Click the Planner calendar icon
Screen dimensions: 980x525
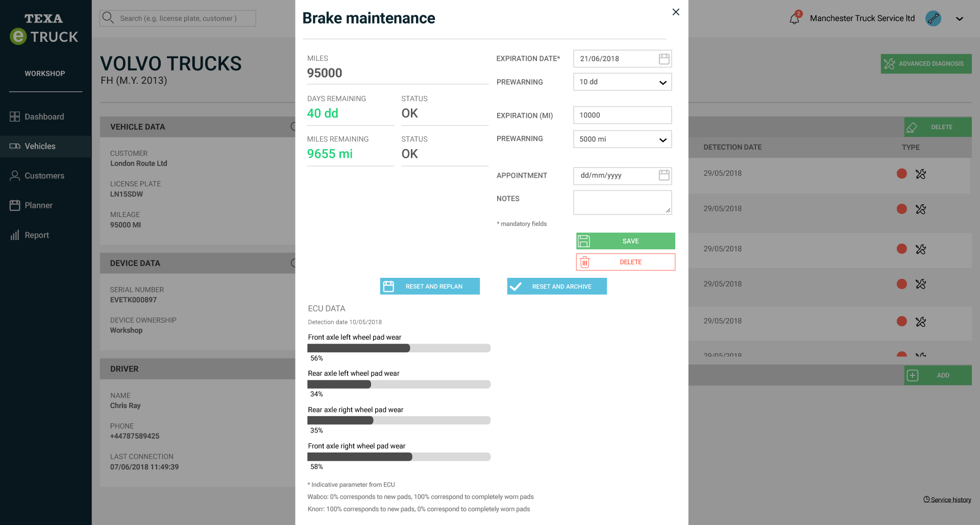click(15, 205)
